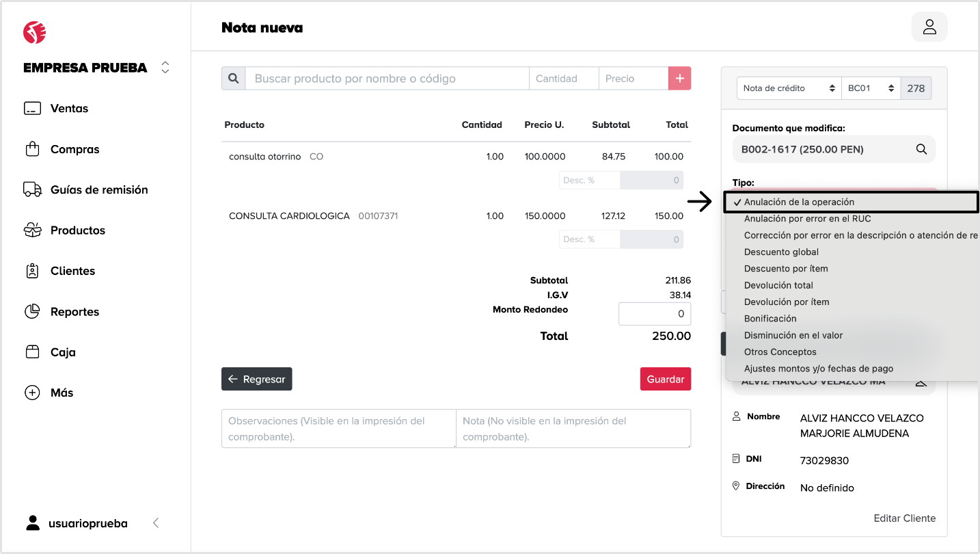Select Descuento global option
Screen dimensions: 980x554
781,252
